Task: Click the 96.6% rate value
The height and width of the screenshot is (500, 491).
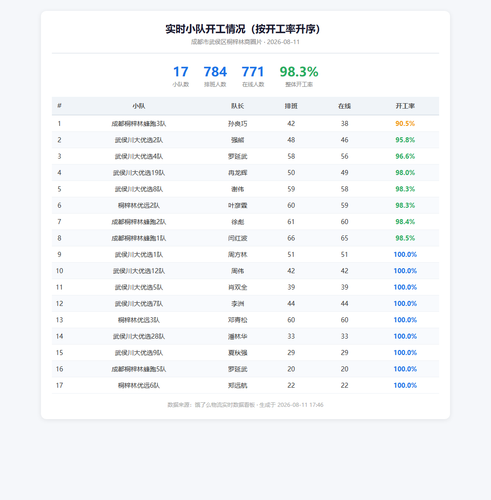Action: [405, 156]
